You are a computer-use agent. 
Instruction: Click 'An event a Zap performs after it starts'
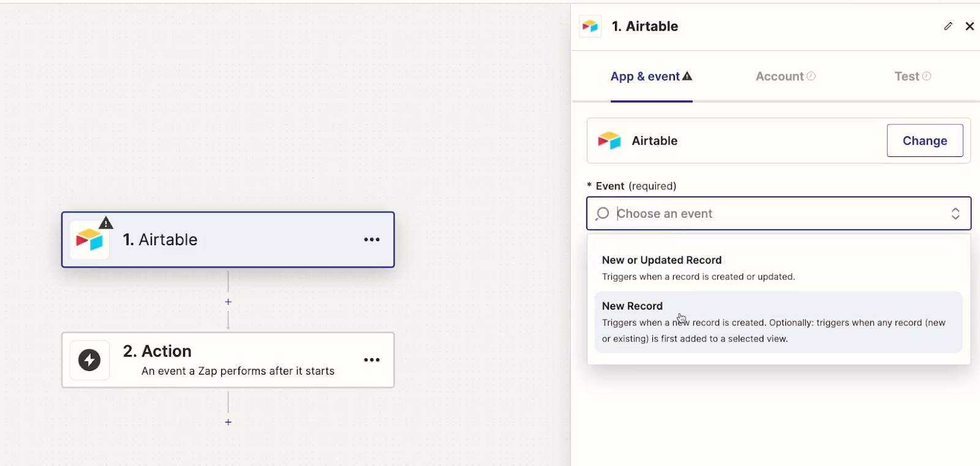(238, 371)
